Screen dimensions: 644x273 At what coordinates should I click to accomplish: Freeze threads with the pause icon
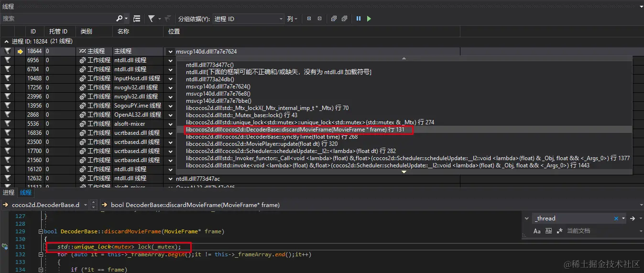359,19
